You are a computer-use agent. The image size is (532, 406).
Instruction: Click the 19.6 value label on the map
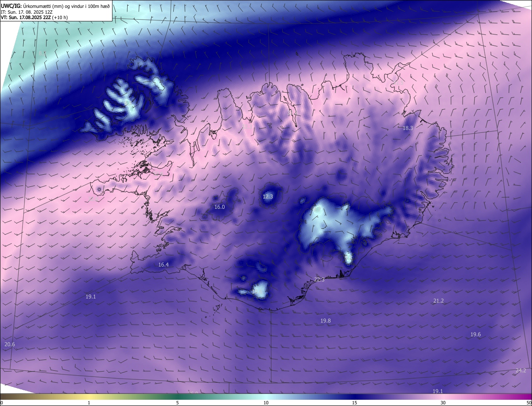(x=475, y=334)
